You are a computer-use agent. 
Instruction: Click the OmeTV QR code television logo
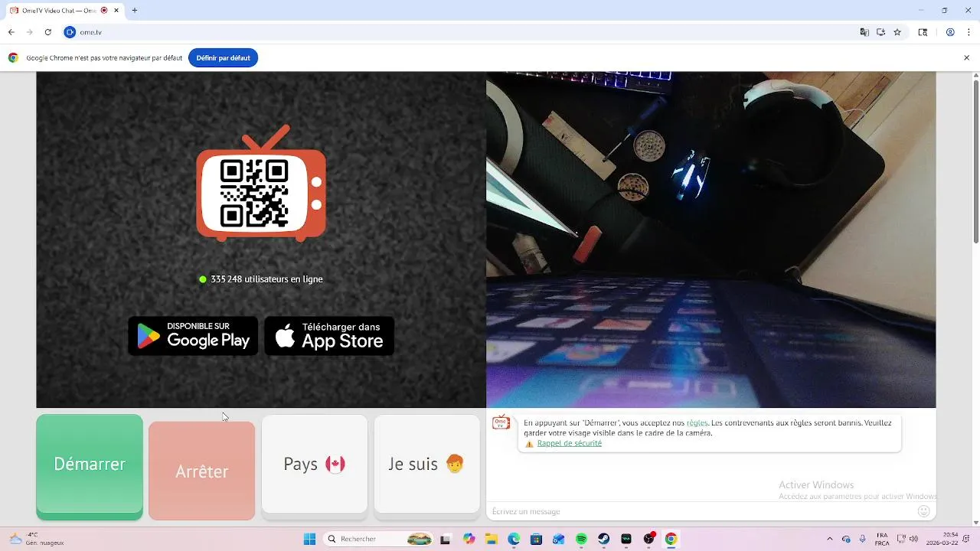click(261, 184)
